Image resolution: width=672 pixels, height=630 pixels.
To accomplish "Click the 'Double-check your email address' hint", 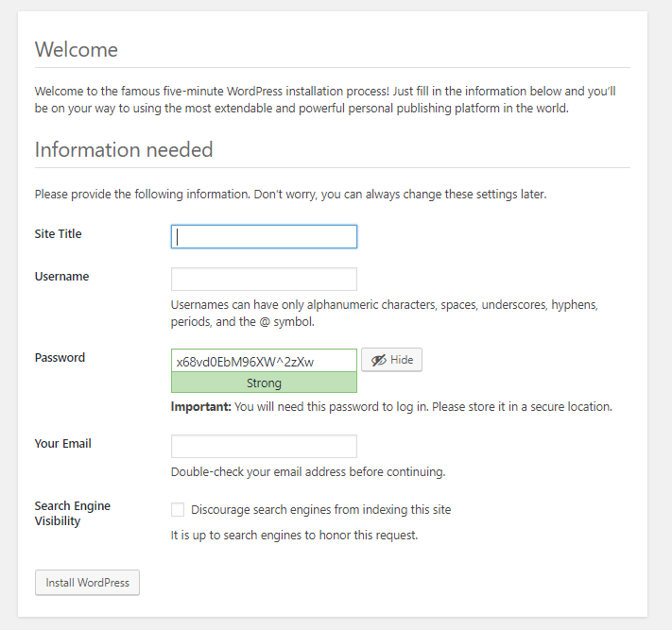I will [308, 472].
